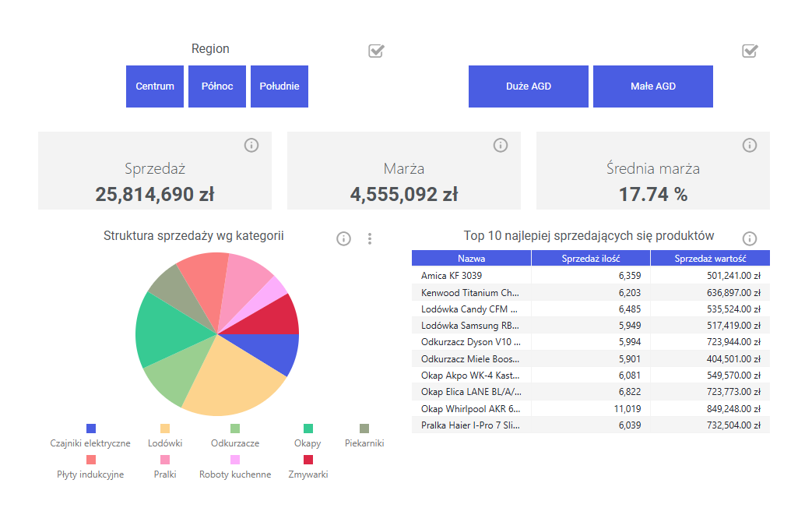Open info icon on Sprzedaż card
The height and width of the screenshot is (515, 812).
click(x=251, y=145)
